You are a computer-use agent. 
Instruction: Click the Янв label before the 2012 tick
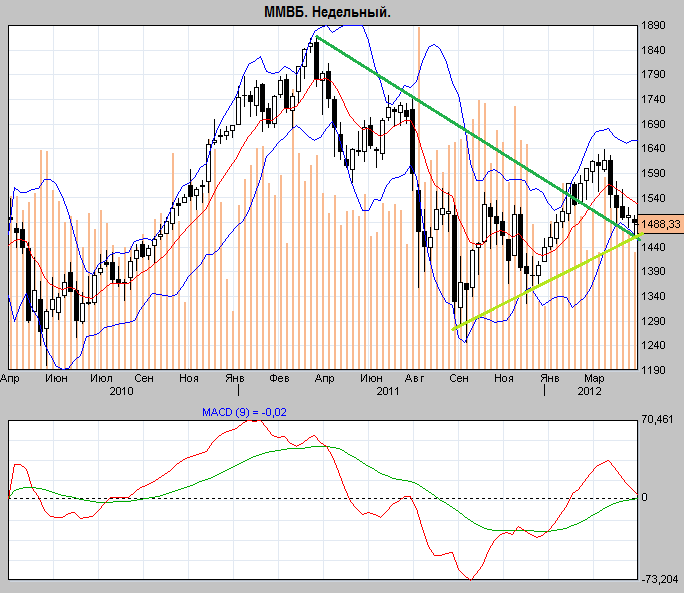550,378
